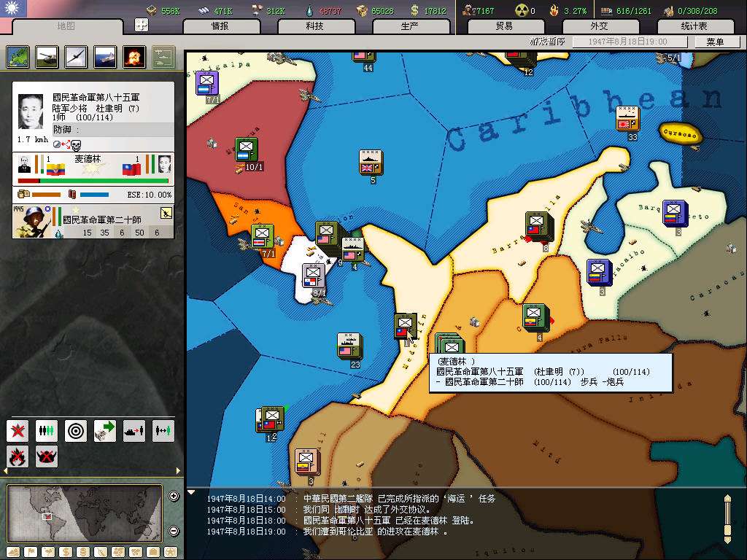Click the black and green soldiers reorganize button
The height and width of the screenshot is (560, 747).
tap(47, 431)
